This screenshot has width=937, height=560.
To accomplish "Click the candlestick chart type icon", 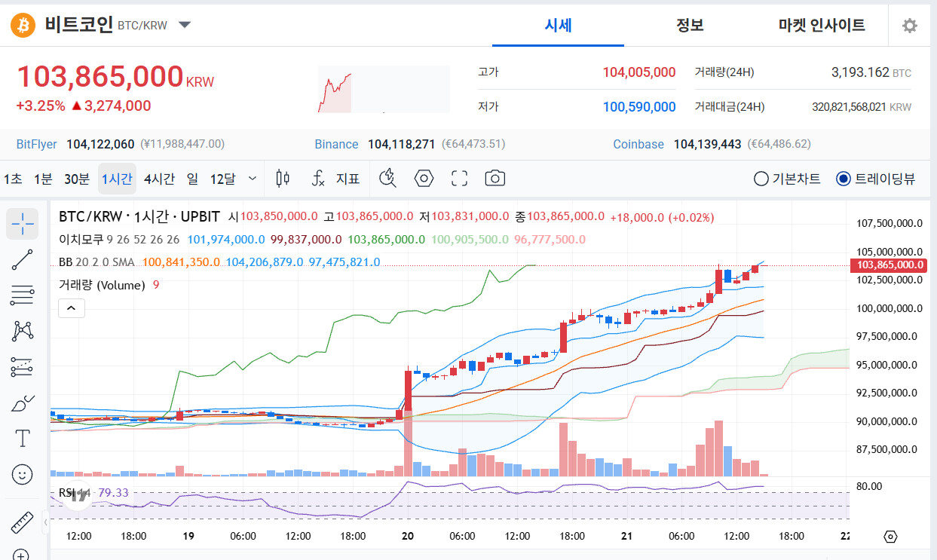I will point(283,179).
